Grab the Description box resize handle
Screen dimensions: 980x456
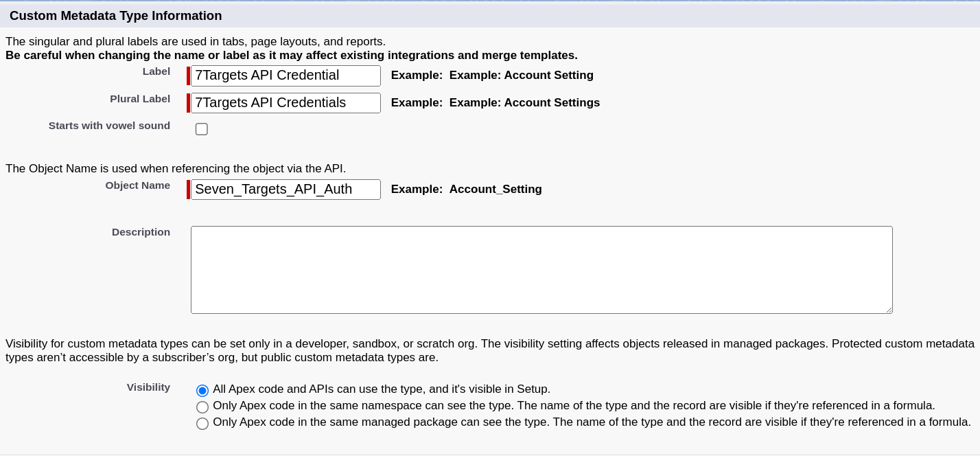[x=889, y=310]
